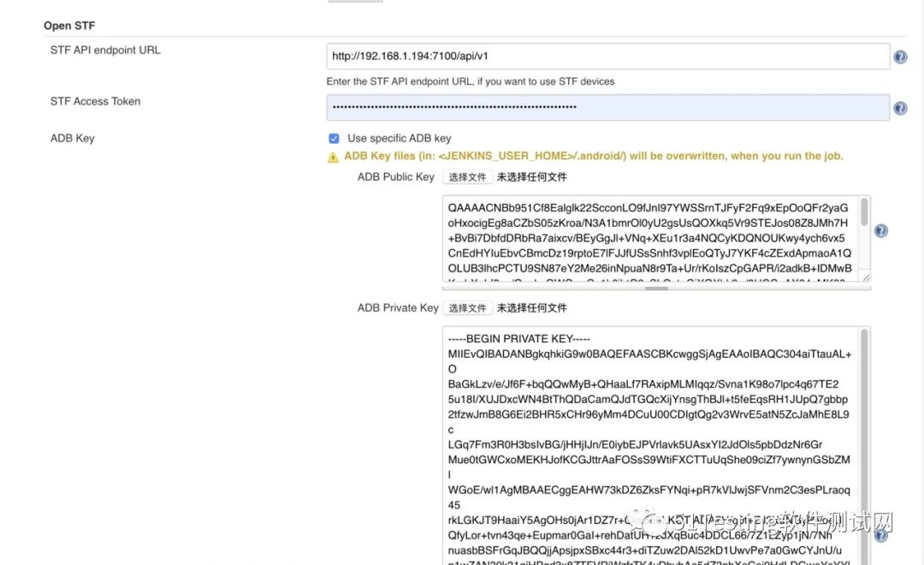Open help icon for STF Access Token
Image resolution: width=924 pixels, height=565 pixels.
pyautogui.click(x=900, y=108)
